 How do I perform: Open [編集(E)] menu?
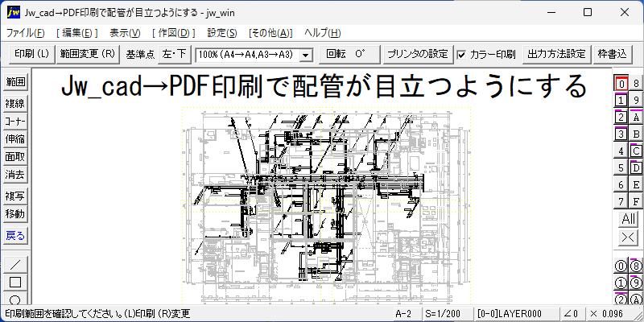coord(76,33)
